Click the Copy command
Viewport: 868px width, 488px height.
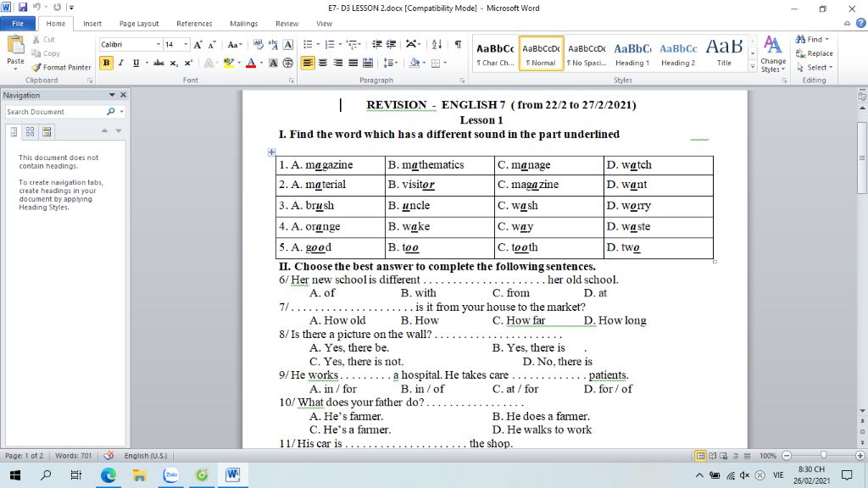46,53
